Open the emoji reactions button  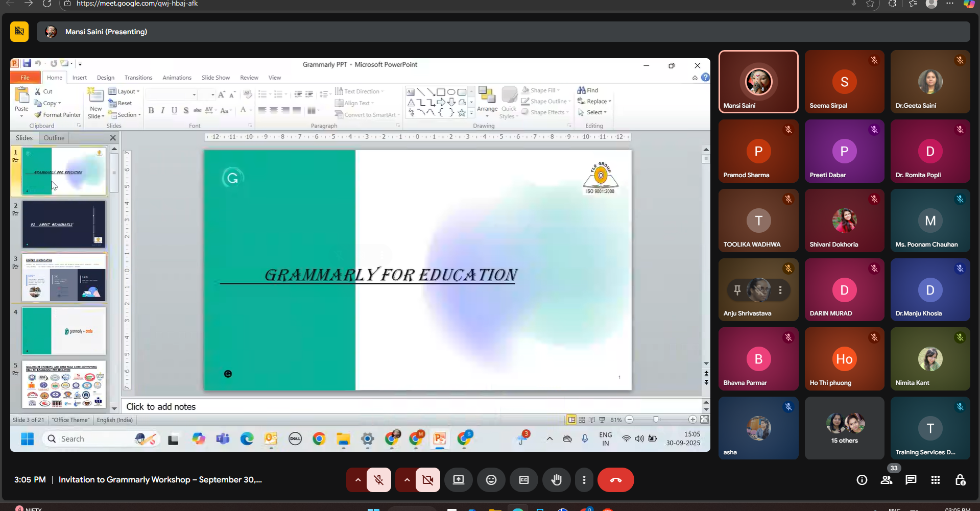tap(491, 480)
